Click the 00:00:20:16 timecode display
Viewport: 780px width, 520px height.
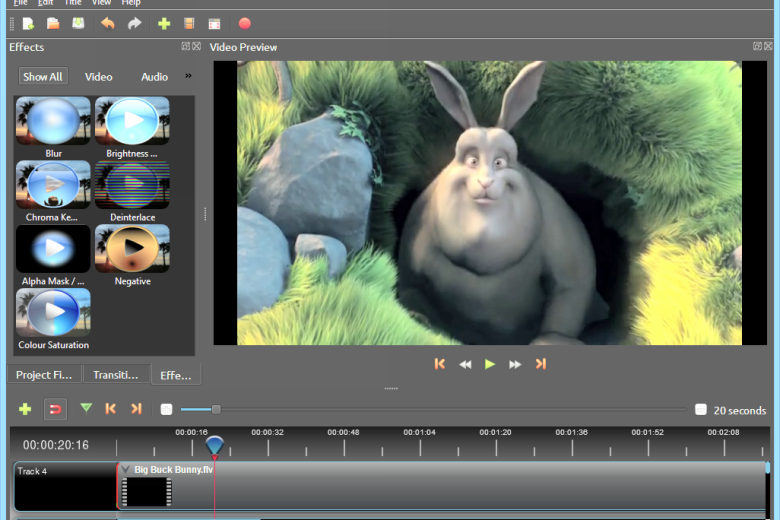(56, 445)
